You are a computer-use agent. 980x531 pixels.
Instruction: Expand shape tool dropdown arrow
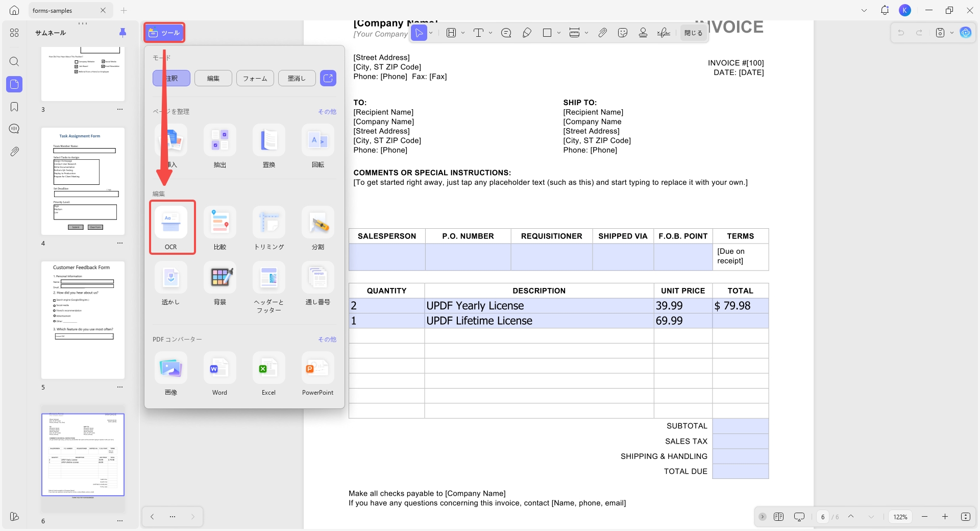point(559,33)
